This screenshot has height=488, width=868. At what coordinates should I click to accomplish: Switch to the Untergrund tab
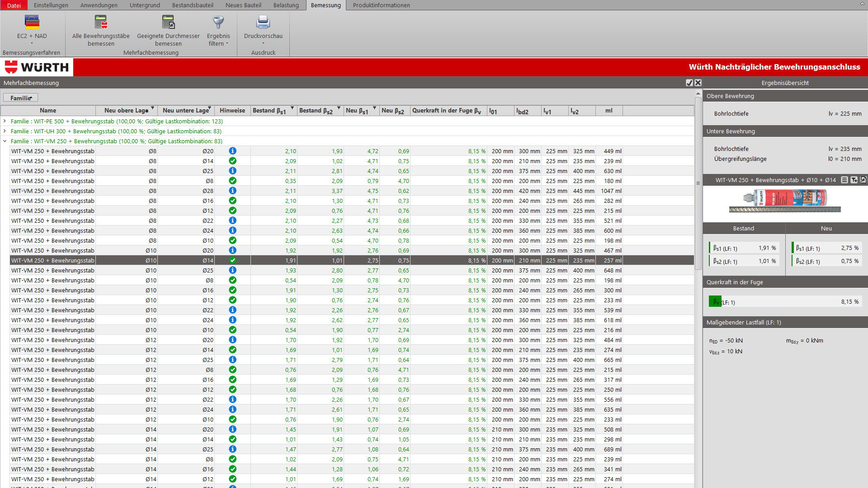coord(145,5)
